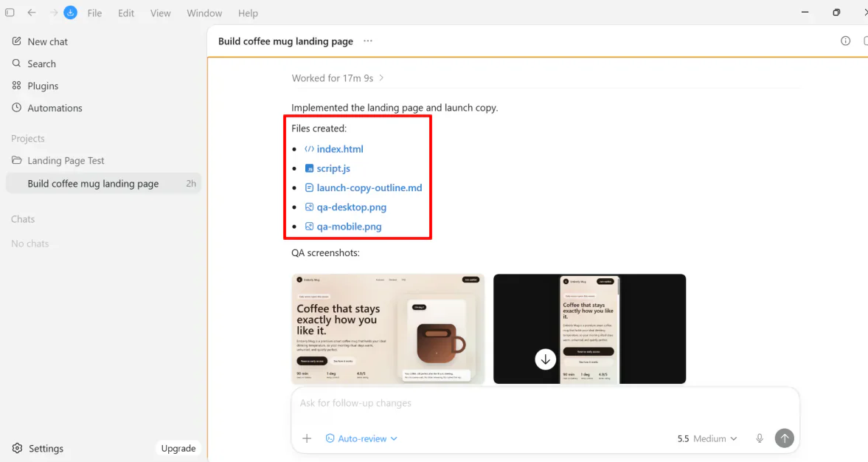The image size is (868, 462).
Task: Open the qa-mobile.png file link
Action: [x=349, y=227]
